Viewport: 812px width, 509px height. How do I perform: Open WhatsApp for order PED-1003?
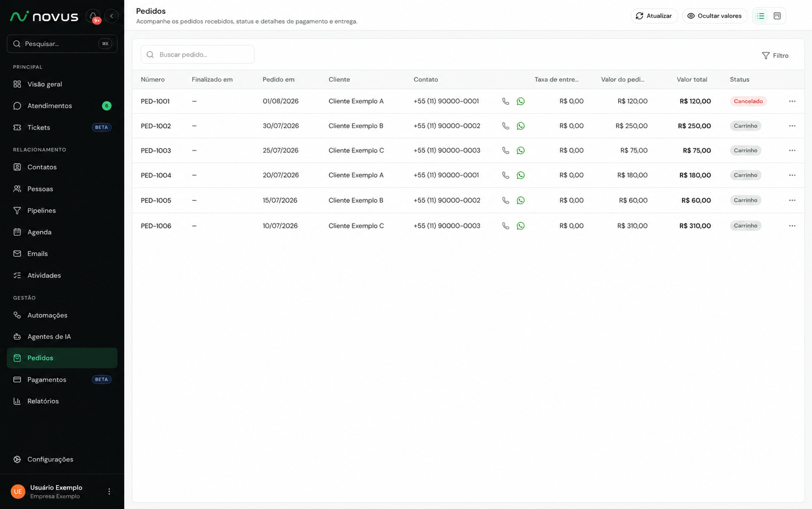(x=521, y=151)
